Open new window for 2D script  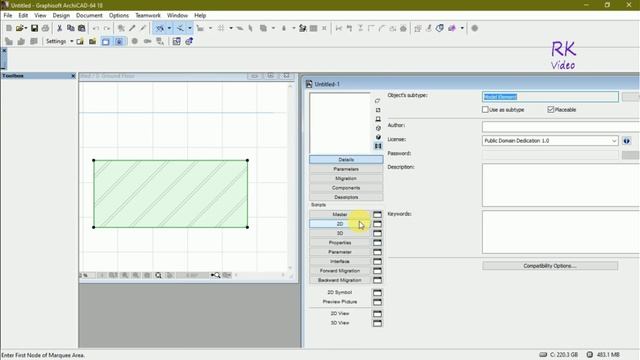tap(377, 224)
